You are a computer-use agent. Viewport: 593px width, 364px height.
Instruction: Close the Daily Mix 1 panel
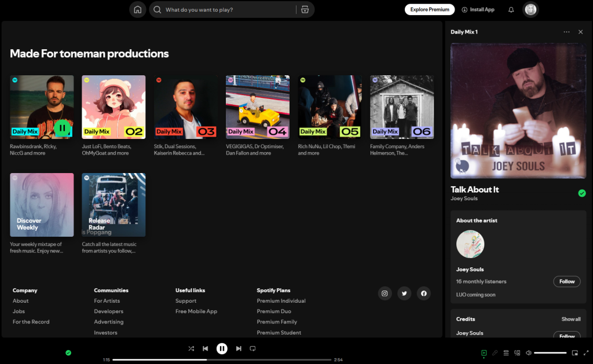point(580,32)
